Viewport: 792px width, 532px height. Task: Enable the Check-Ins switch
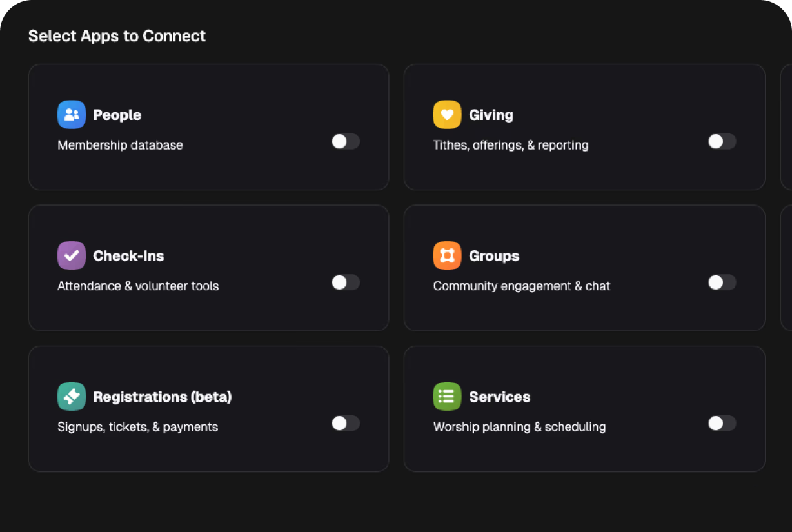click(345, 282)
